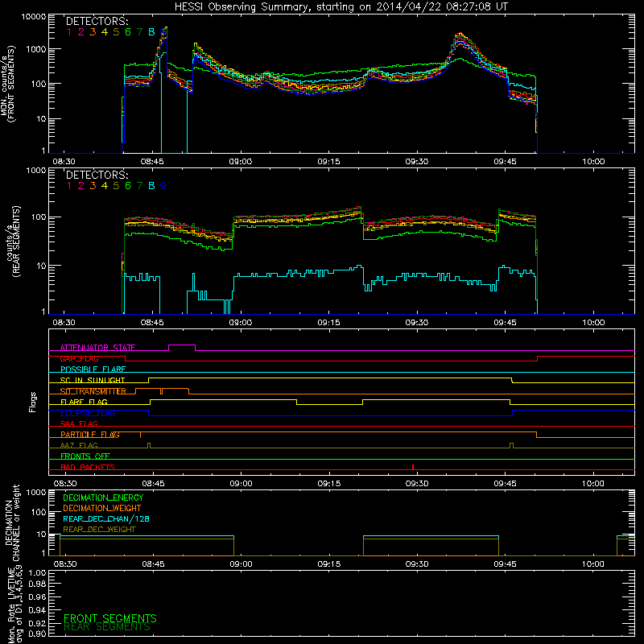Image resolution: width=644 pixels, height=644 pixels.
Task: Select dark green detector 7 in rear segments legend
Action: pyautogui.click(x=139, y=186)
